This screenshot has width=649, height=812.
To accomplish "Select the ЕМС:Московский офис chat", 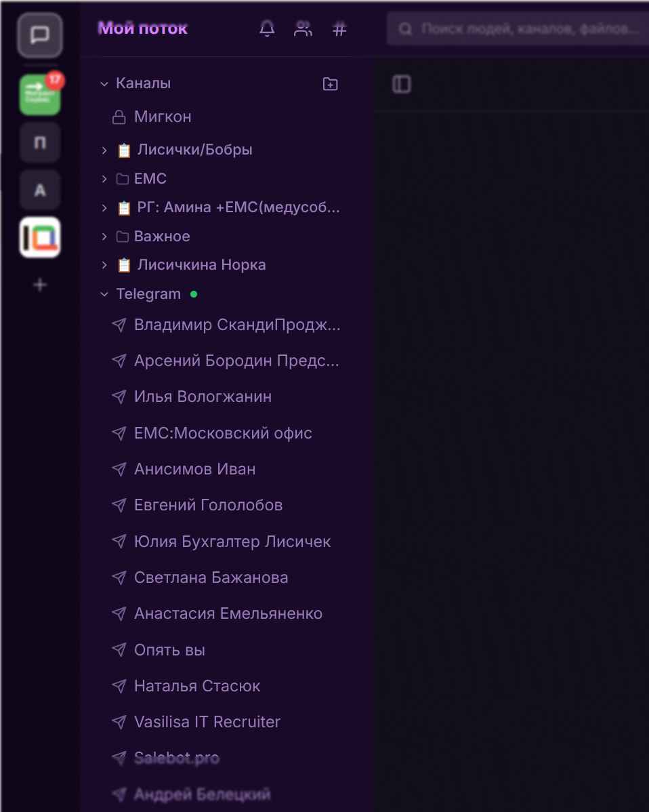I will pyautogui.click(x=223, y=433).
